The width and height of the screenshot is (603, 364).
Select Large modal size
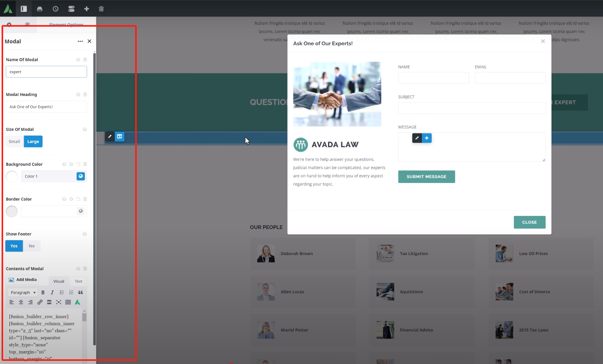click(x=33, y=141)
